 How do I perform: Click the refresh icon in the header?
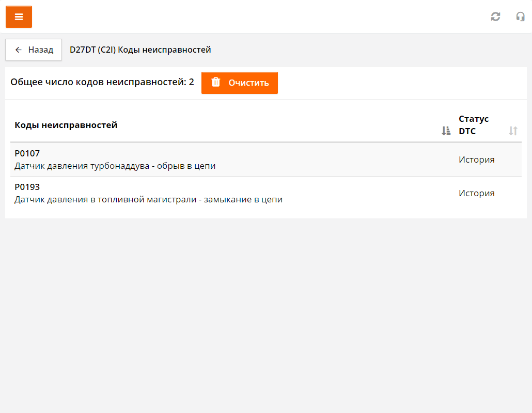pos(495,17)
